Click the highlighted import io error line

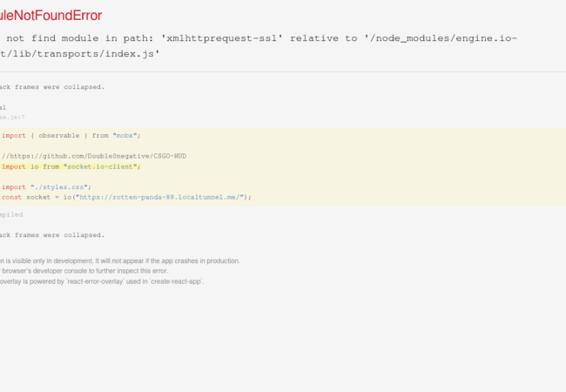(x=70, y=166)
